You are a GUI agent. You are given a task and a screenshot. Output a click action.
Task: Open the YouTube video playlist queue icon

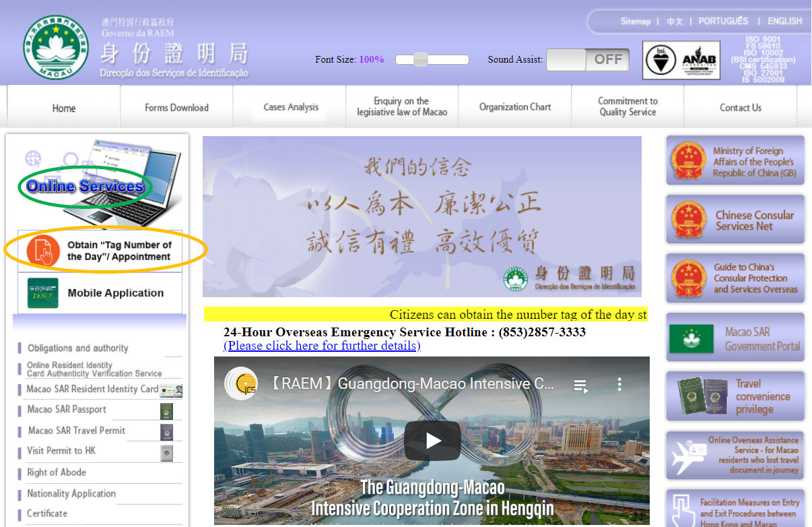[580, 385]
